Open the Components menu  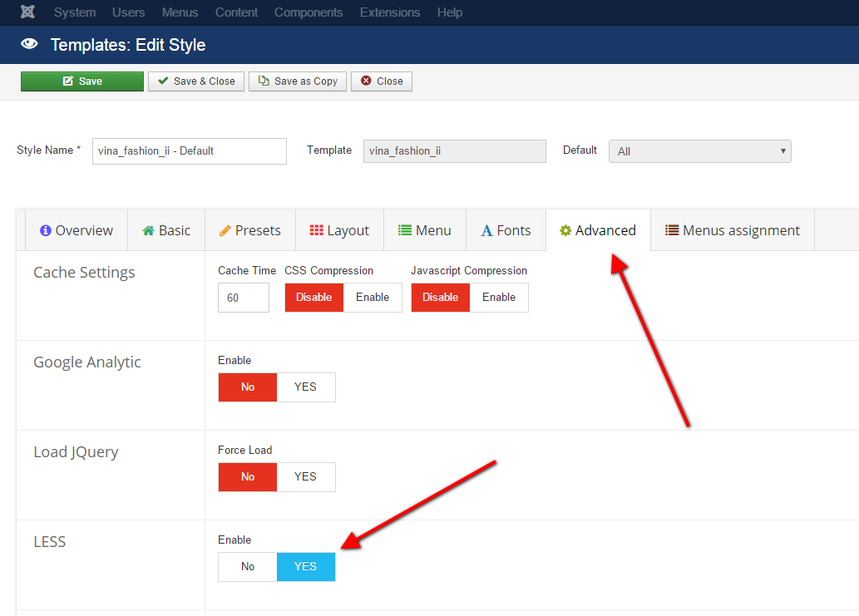[x=309, y=12]
